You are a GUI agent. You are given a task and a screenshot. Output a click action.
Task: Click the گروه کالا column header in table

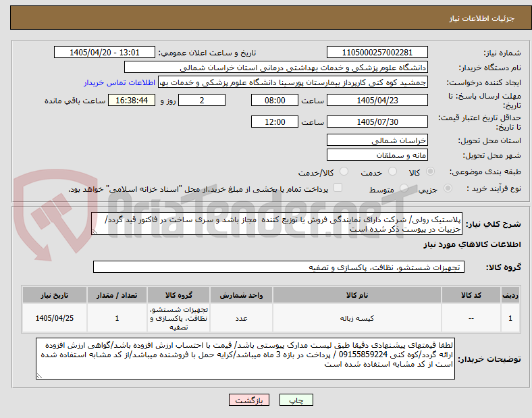click(x=179, y=295)
